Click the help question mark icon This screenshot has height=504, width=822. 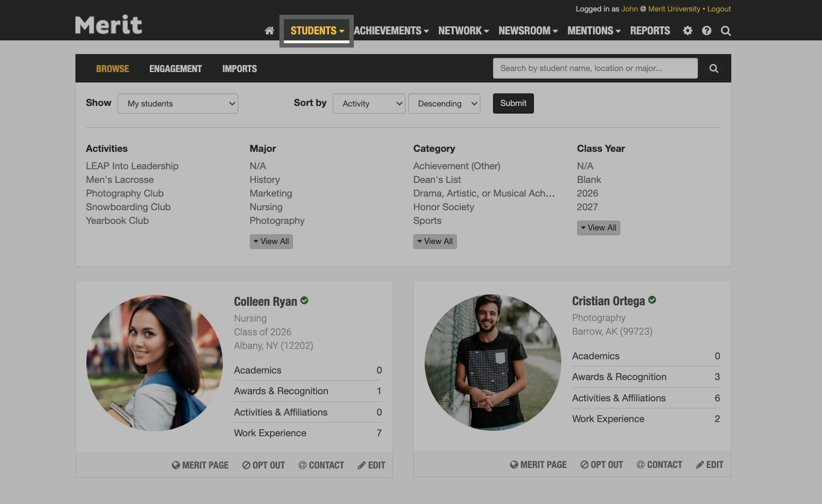click(706, 31)
